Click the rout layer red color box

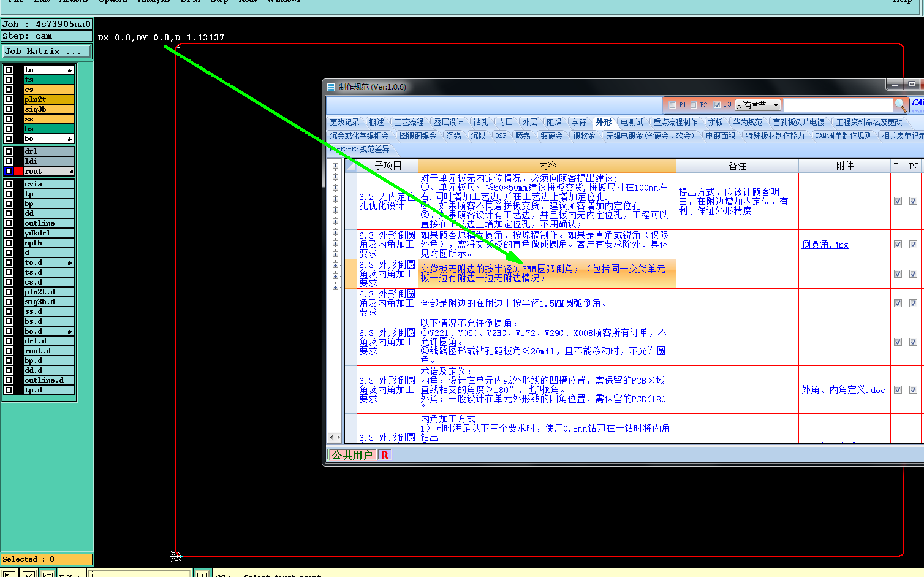pos(18,171)
